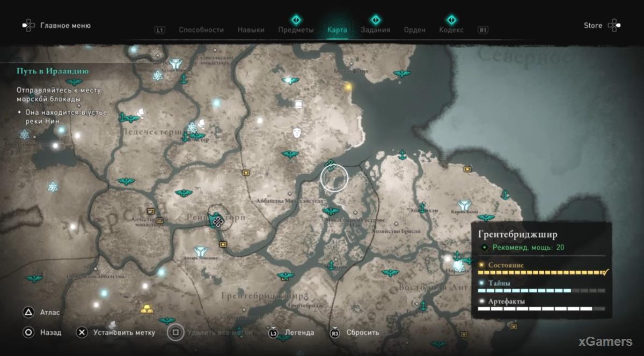The height and width of the screenshot is (356, 644).
Task: Select the white mask mystery icon
Action: [x=297, y=132]
